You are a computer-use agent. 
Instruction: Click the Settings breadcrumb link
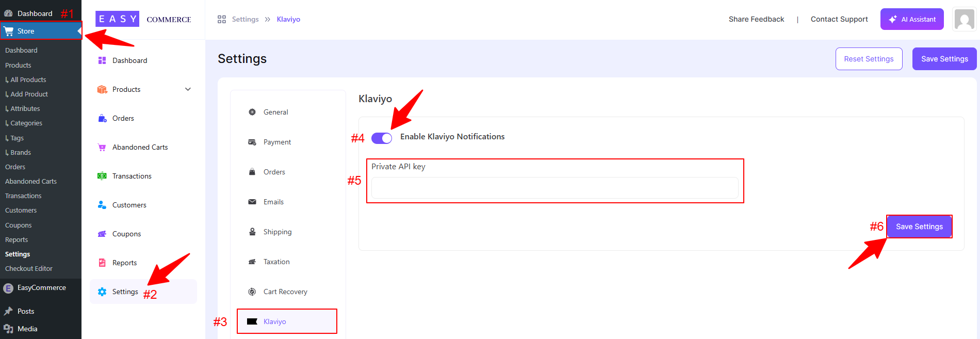click(246, 19)
